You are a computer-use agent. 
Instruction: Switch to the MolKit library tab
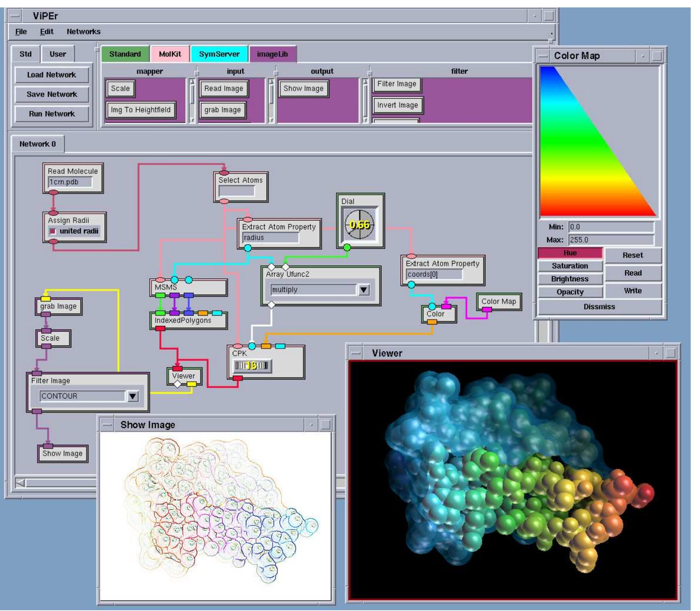click(x=170, y=54)
